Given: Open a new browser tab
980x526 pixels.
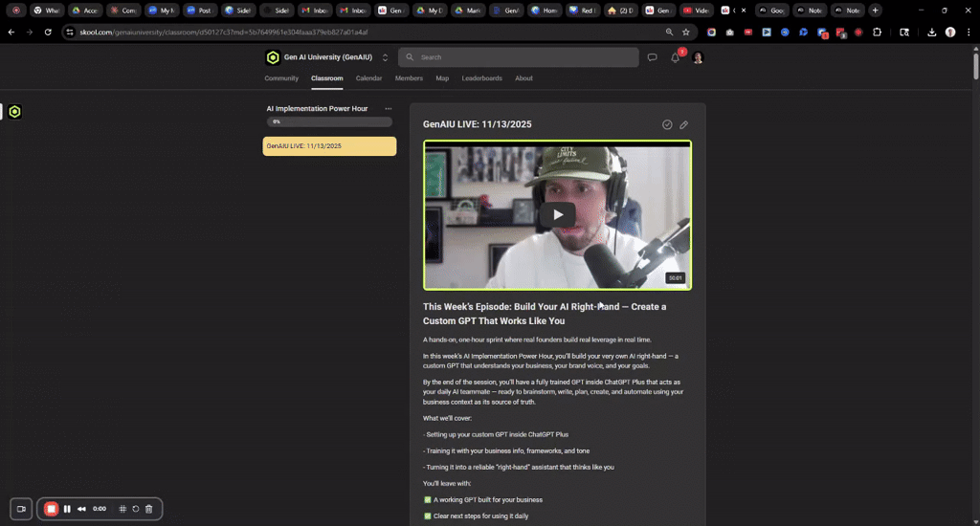Looking at the screenshot, I should (875, 11).
